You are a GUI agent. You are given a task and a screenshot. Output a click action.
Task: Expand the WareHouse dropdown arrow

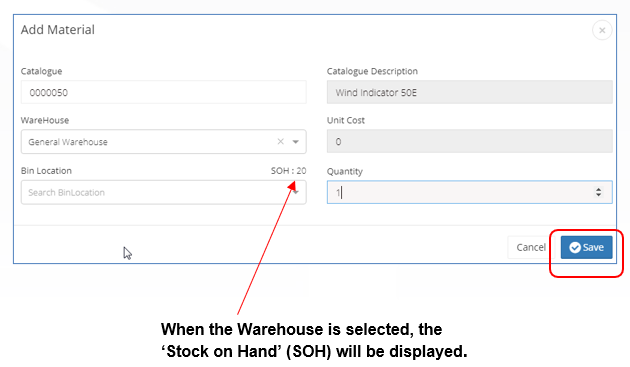point(296,142)
